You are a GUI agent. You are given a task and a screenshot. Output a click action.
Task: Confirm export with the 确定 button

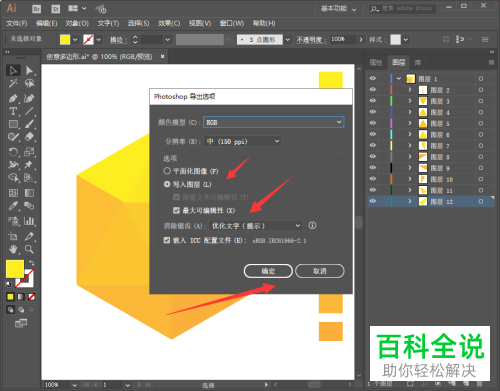pyautogui.click(x=268, y=271)
